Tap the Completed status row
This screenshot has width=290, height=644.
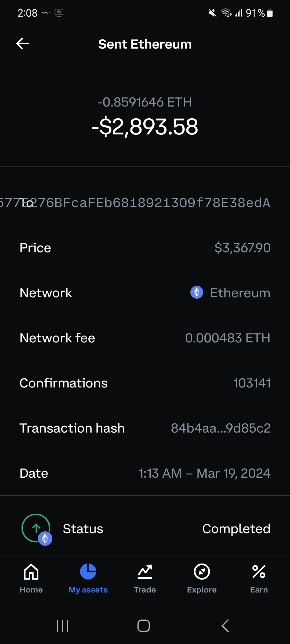click(x=145, y=528)
